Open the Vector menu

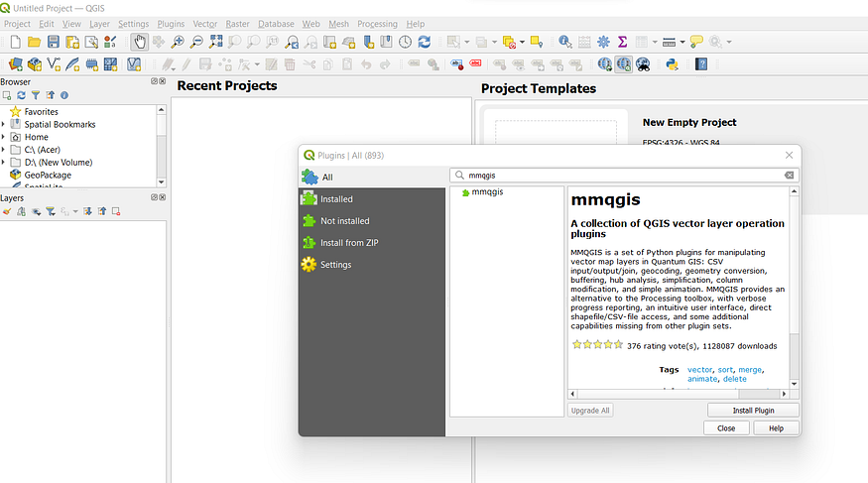tap(204, 24)
